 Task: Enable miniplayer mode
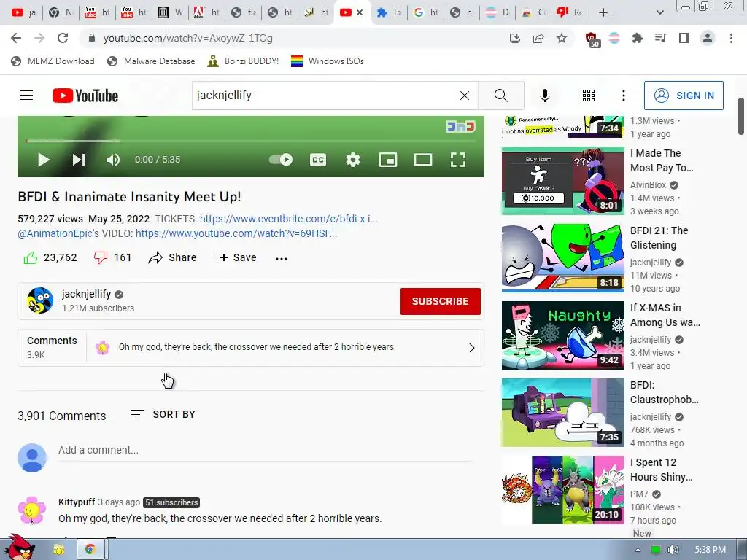[x=388, y=160]
